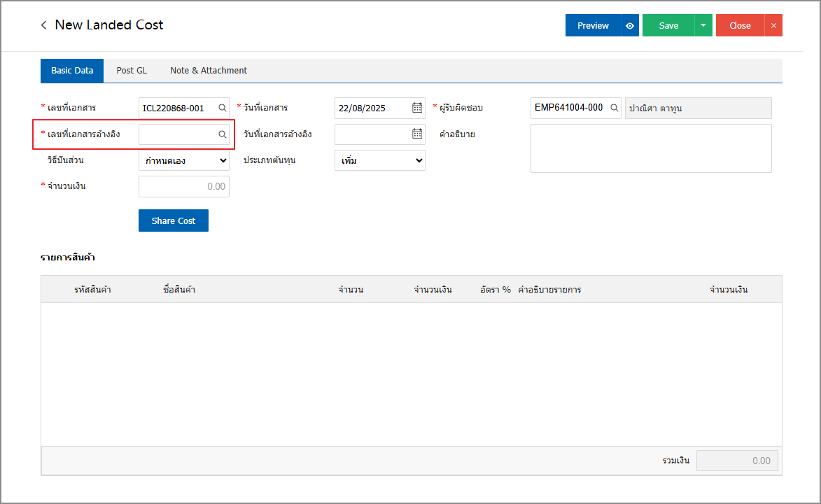
Task: Expand the เพิ่ม cost type dropdown
Action: click(x=380, y=160)
